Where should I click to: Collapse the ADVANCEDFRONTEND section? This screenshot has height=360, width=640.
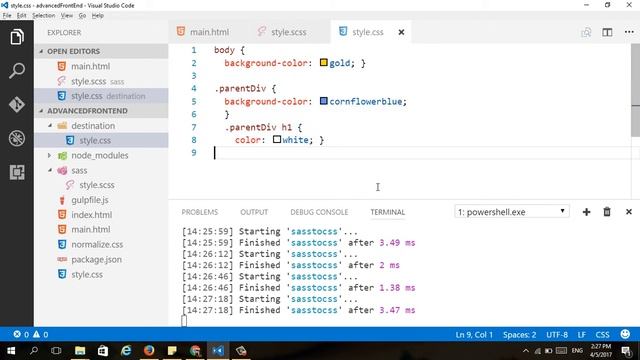point(41,111)
